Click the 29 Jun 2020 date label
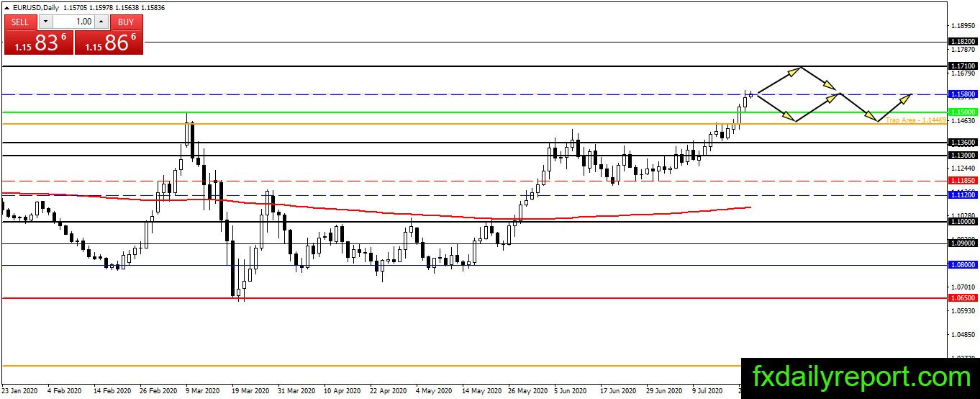 click(x=665, y=391)
